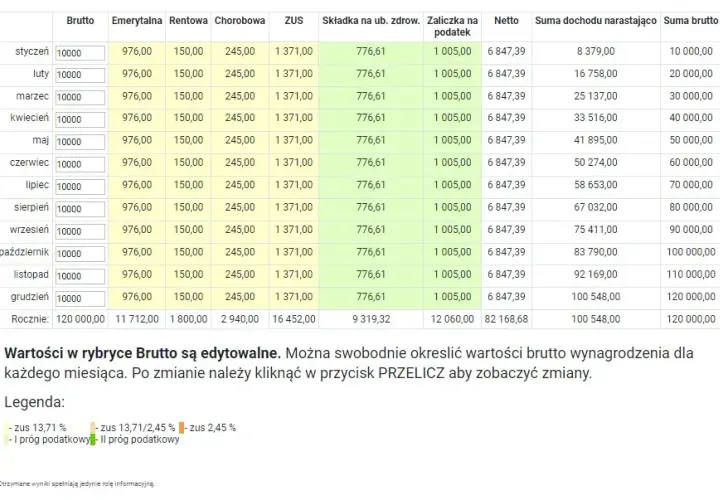Click the ZUS column header
This screenshot has width=720, height=500.
coord(294,21)
